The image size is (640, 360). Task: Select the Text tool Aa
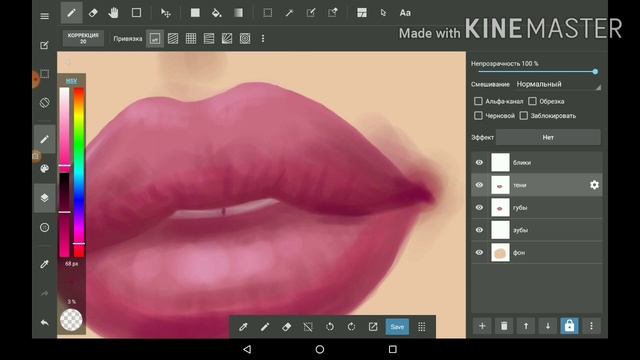pos(405,13)
